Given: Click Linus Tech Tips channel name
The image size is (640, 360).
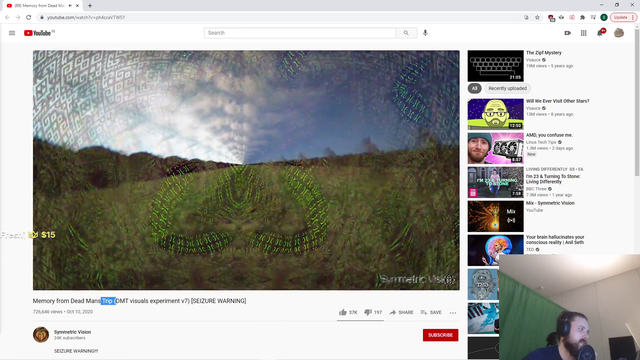Looking at the screenshot, I should tap(541, 142).
